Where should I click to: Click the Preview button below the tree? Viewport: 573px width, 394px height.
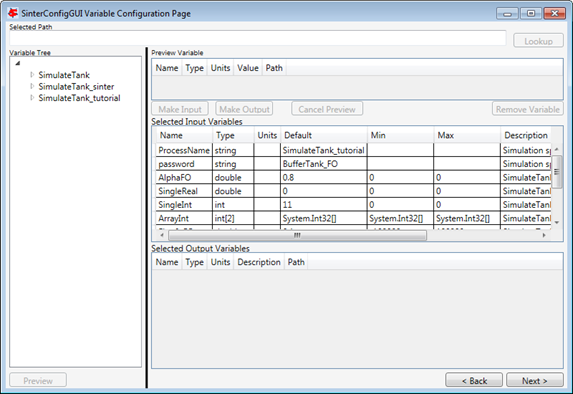pos(38,380)
